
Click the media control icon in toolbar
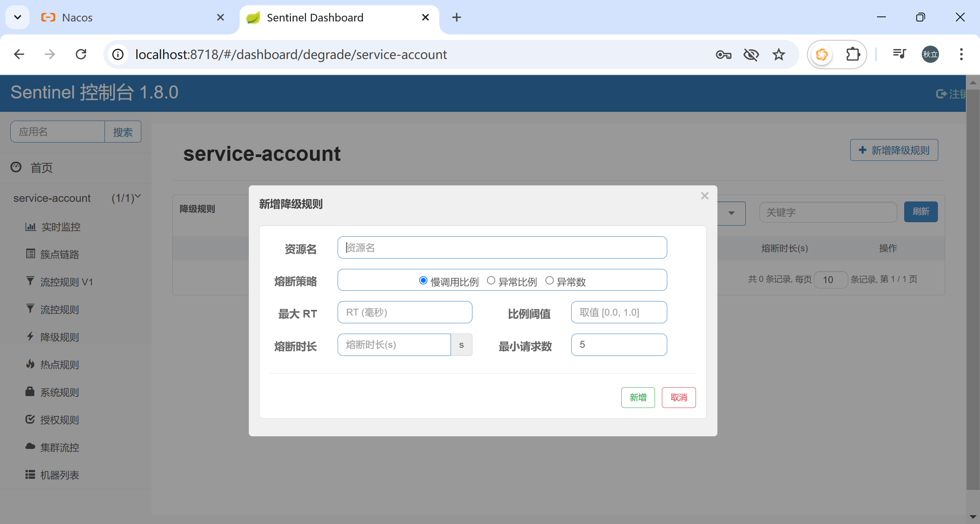[899, 54]
